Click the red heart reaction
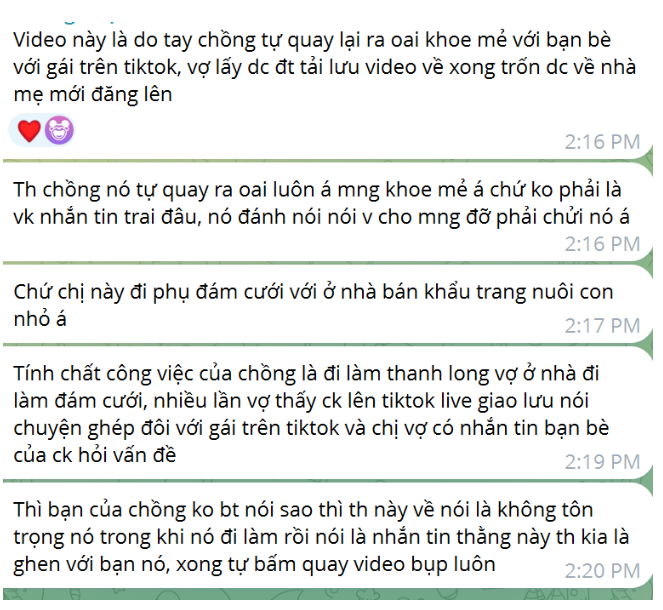 point(29,131)
